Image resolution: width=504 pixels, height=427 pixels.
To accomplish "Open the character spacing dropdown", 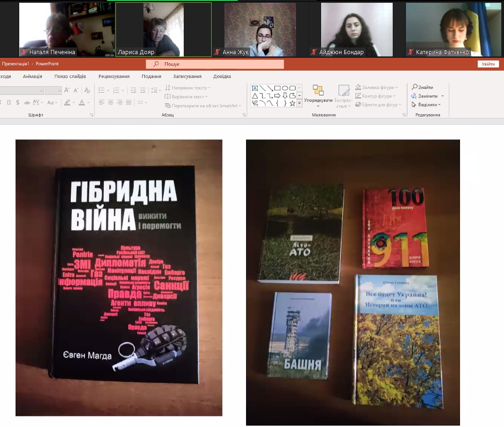I will [38, 103].
